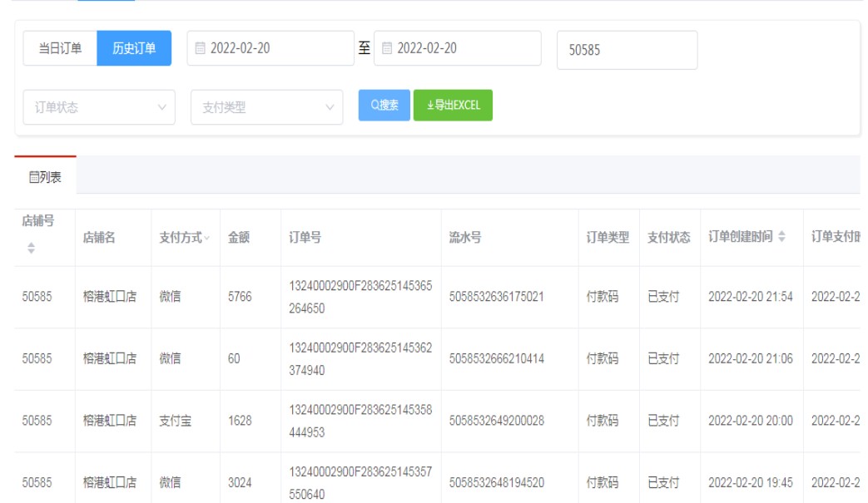Image resolution: width=868 pixels, height=503 pixels.
Task: Switch to 当日订单 view
Action: [60, 48]
